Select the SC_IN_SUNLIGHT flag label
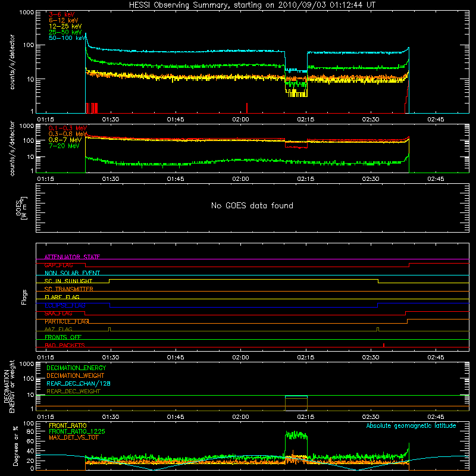Viewport: 476px width, 476px height. 68,281
